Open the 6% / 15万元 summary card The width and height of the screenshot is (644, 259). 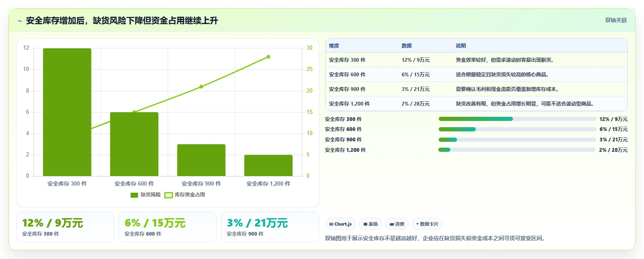click(167, 227)
